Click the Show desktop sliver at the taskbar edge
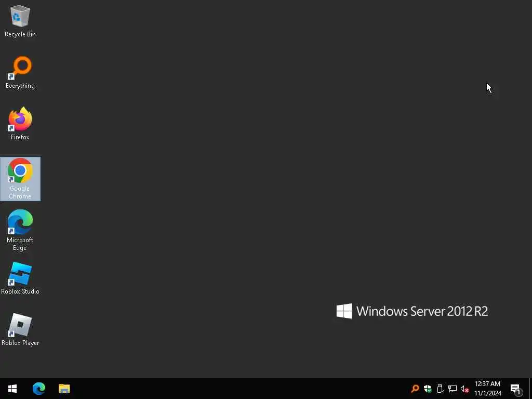532x399 pixels. pyautogui.click(x=530, y=389)
